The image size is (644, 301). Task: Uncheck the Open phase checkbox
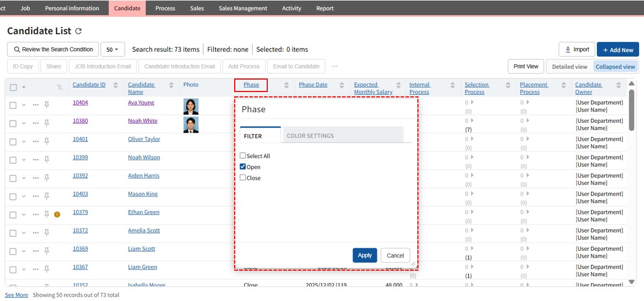click(243, 167)
